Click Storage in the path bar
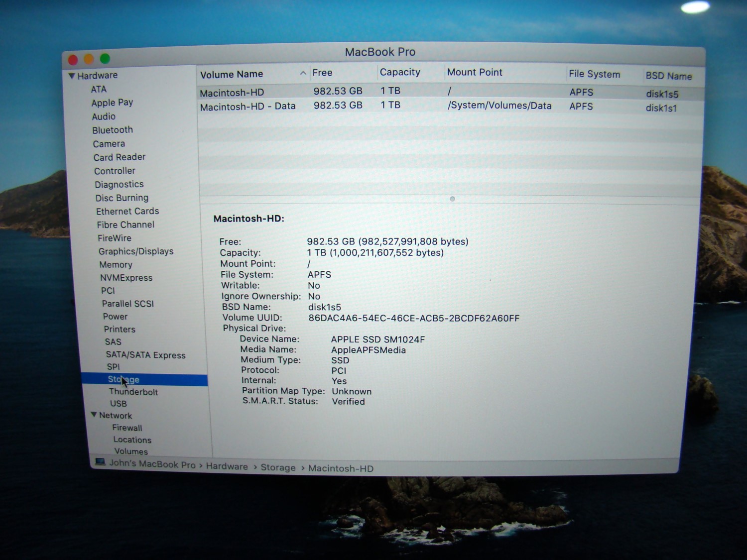This screenshot has height=560, width=747. click(x=278, y=467)
